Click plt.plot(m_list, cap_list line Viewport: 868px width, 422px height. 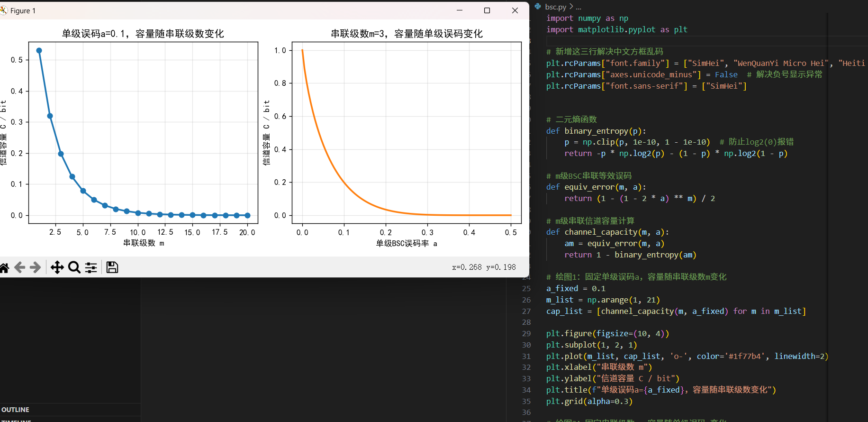(687, 356)
